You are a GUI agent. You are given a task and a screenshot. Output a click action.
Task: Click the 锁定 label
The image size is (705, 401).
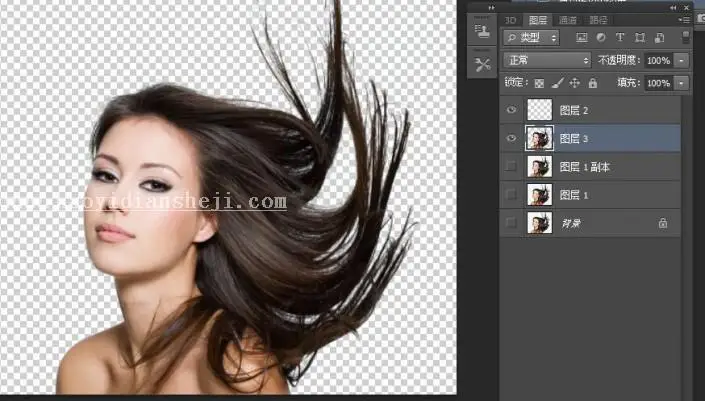516,83
